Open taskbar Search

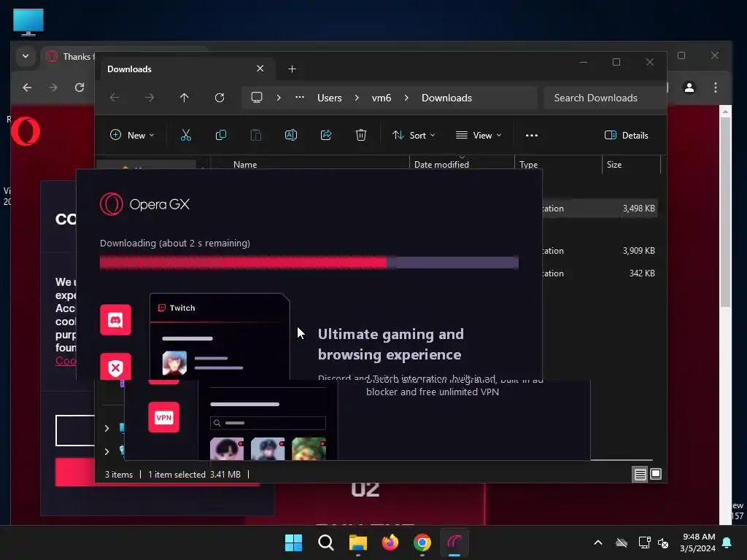click(x=326, y=542)
